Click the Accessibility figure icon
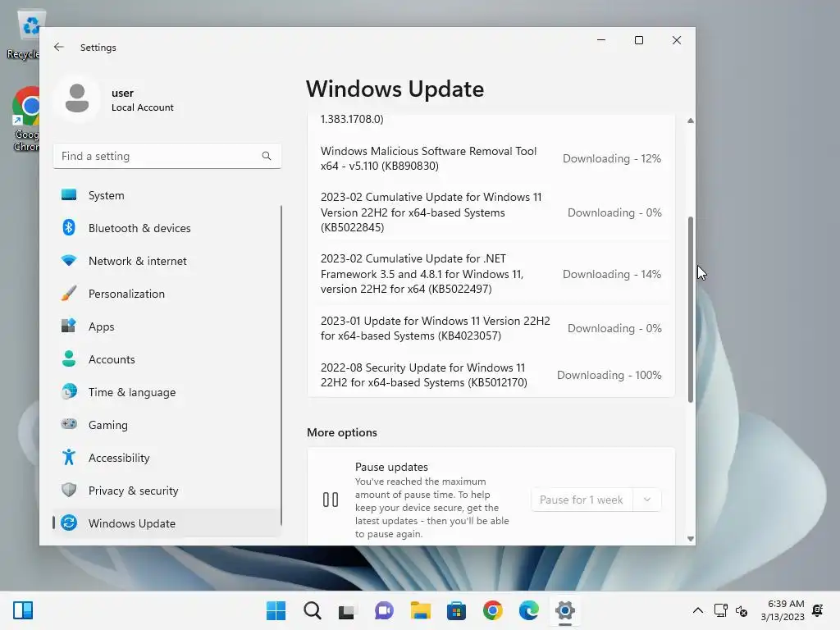This screenshot has height=630, width=840. (69, 457)
